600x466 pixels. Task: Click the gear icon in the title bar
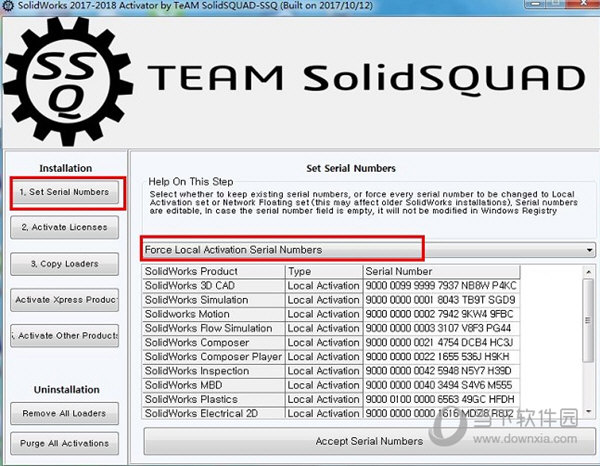click(8, 6)
